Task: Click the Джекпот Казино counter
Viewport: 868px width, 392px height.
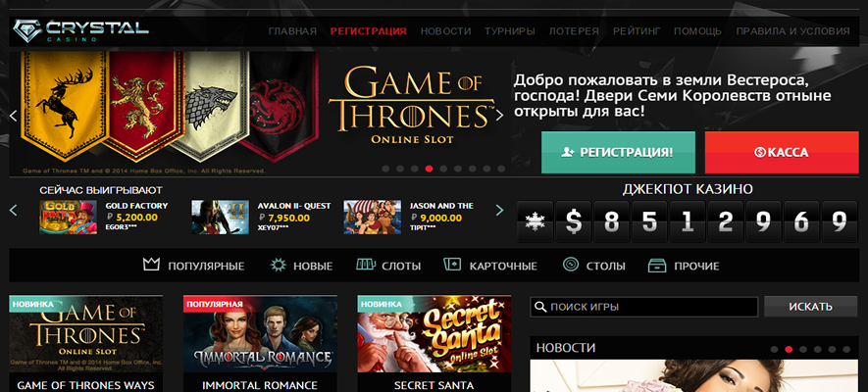Action: (x=688, y=221)
